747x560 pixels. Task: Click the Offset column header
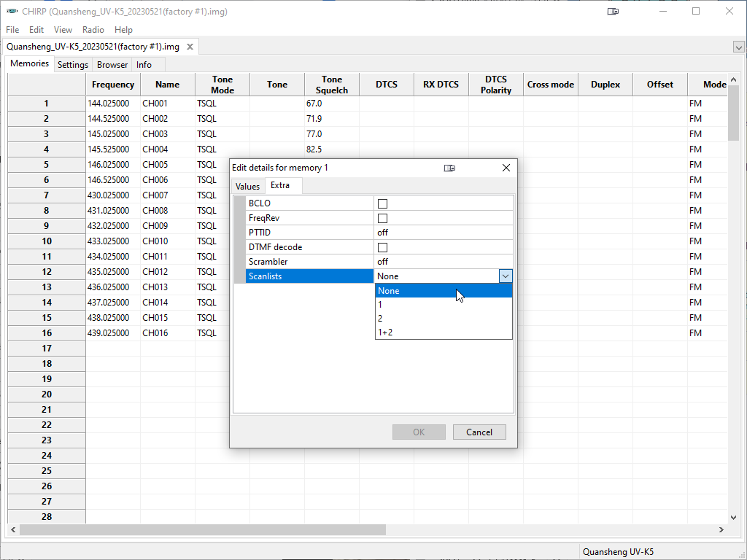[660, 85]
